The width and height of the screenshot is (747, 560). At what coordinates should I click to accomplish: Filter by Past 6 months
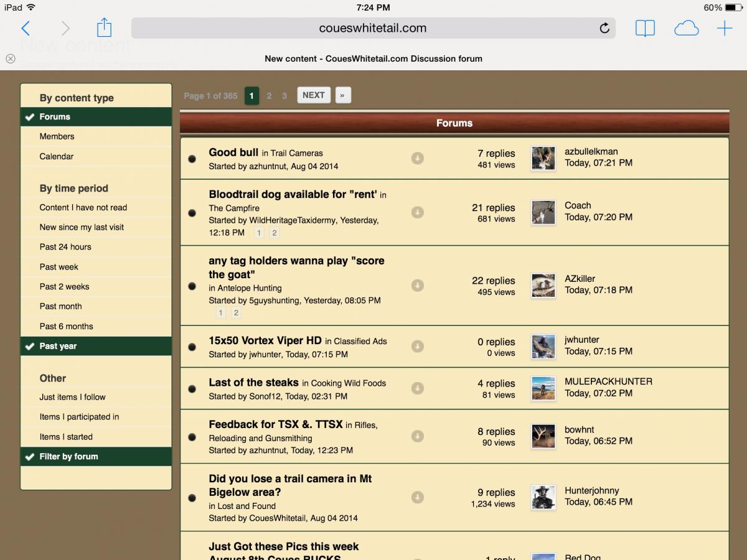point(96,326)
